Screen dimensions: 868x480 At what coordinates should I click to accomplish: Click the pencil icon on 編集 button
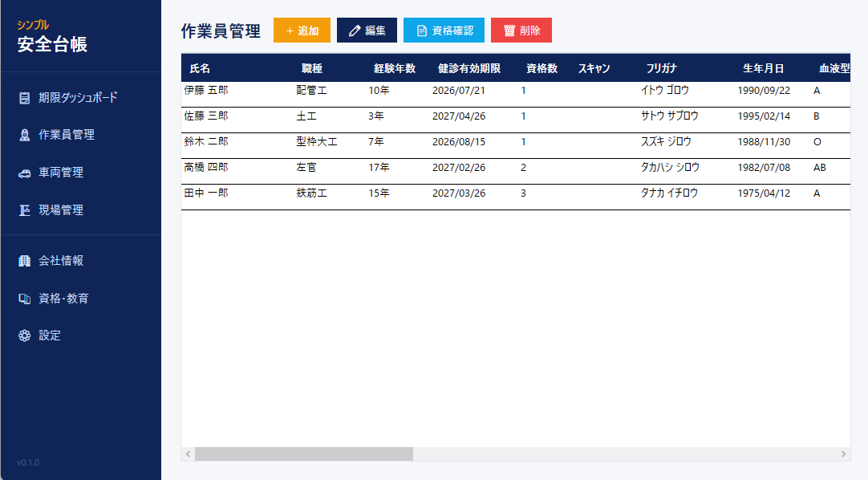point(355,31)
